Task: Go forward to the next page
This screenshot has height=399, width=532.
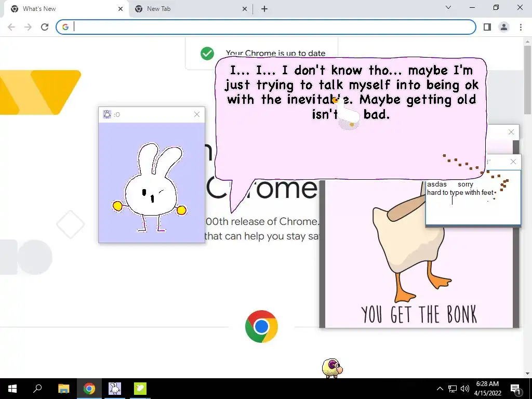Action: [28, 27]
